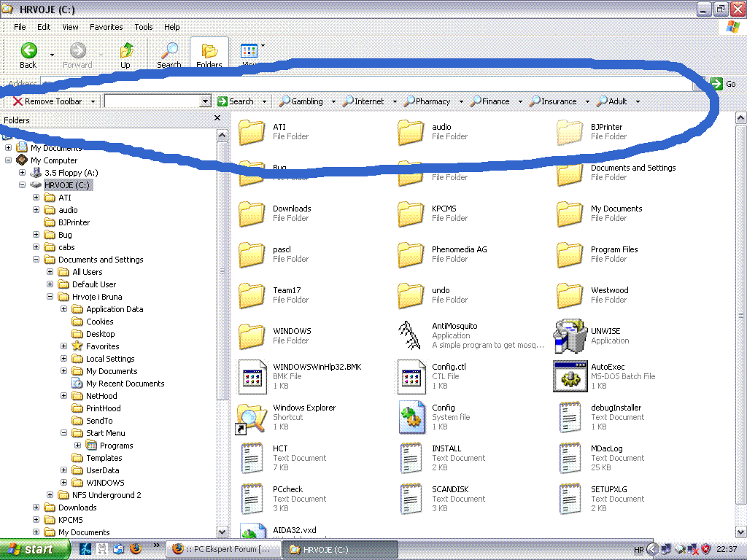The width and height of the screenshot is (747, 560).
Task: Close the Folders side pane
Action: 217,118
